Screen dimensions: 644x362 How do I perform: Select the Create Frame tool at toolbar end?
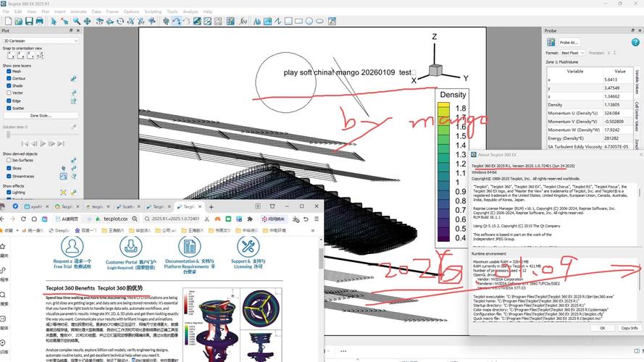(332, 21)
